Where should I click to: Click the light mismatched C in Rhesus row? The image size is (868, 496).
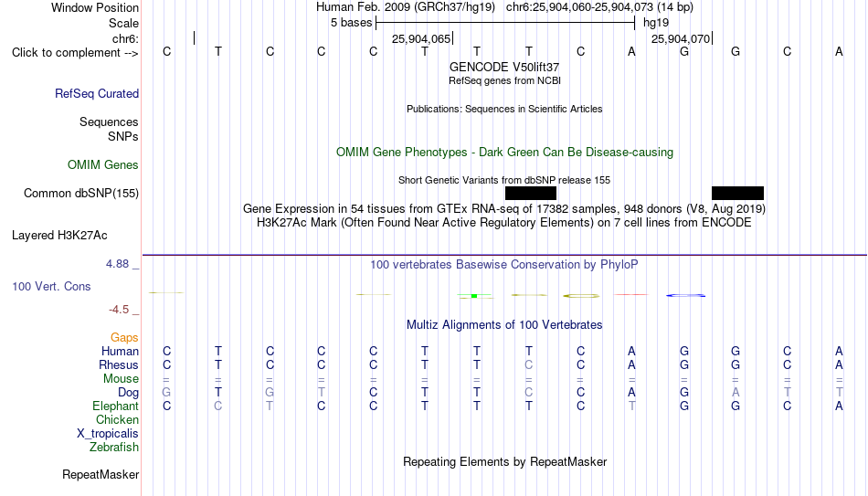[529, 364]
